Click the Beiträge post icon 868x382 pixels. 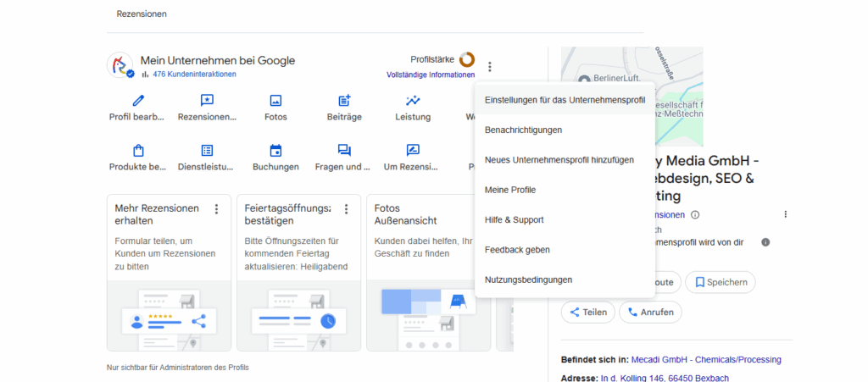[x=344, y=101]
